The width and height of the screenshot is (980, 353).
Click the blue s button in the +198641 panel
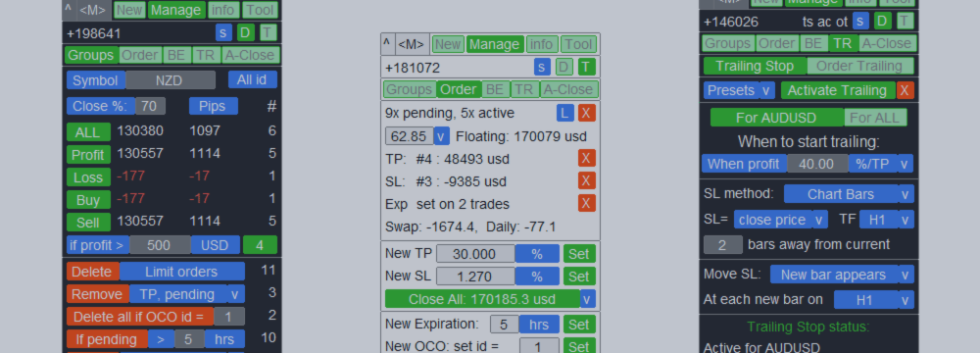pyautogui.click(x=223, y=32)
